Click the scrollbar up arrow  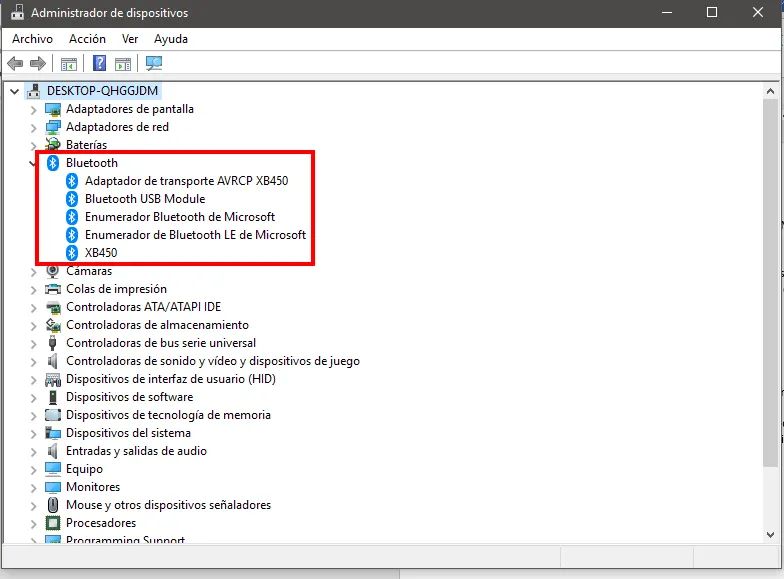(x=770, y=91)
